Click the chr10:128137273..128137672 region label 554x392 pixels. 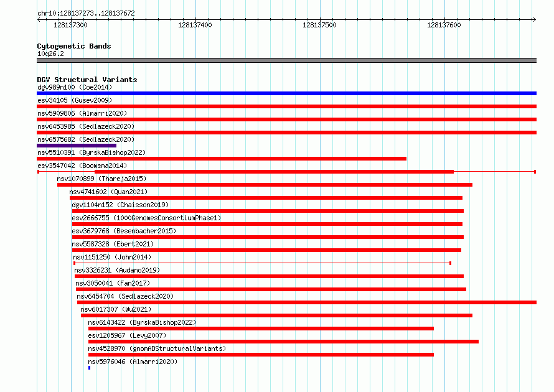pos(86,13)
